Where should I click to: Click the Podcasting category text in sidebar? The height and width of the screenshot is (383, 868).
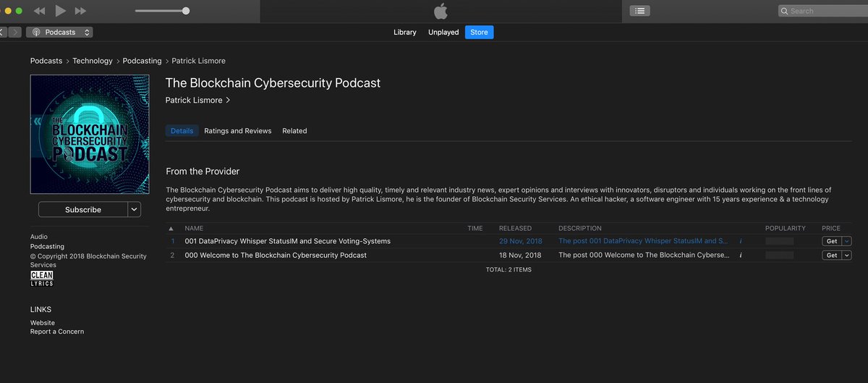[47, 246]
